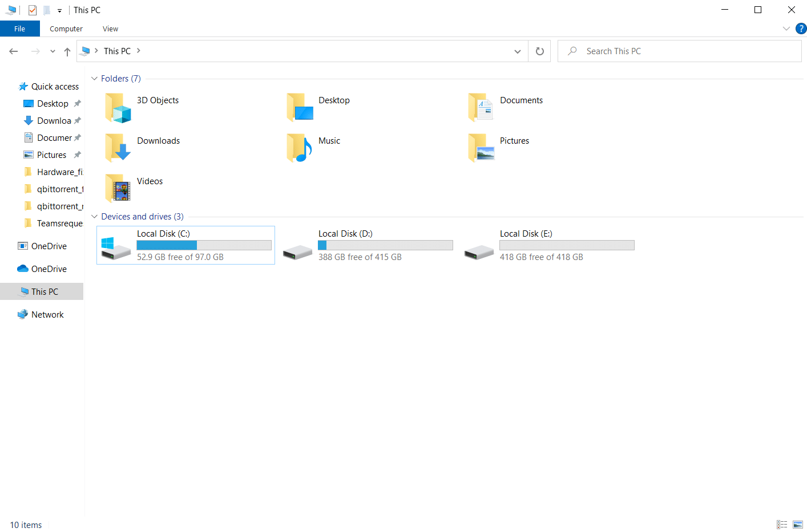
Task: Open the Music folder icon
Action: [x=300, y=148]
